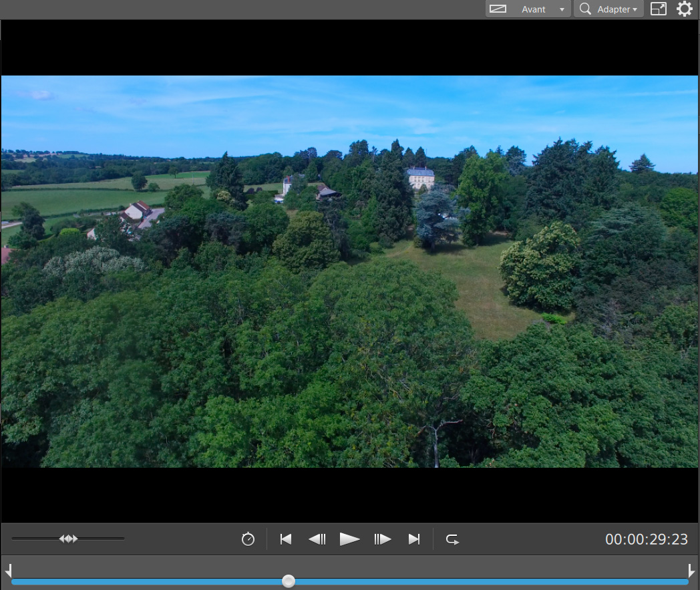This screenshot has height=590, width=700.
Task: Click the before/after comparison view icon
Action: [x=498, y=9]
